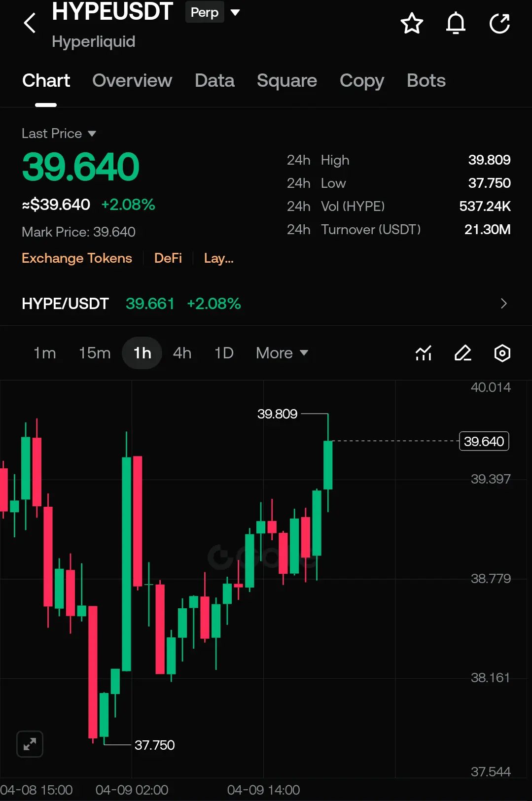Image resolution: width=532 pixels, height=801 pixels.
Task: Select the drawing pencil tool
Action: click(x=463, y=353)
